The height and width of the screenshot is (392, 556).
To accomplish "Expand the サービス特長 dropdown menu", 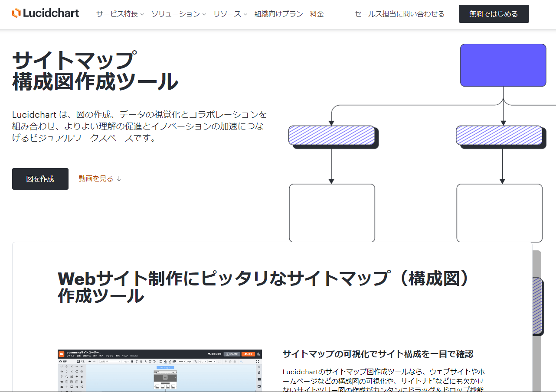I will 120,14.
